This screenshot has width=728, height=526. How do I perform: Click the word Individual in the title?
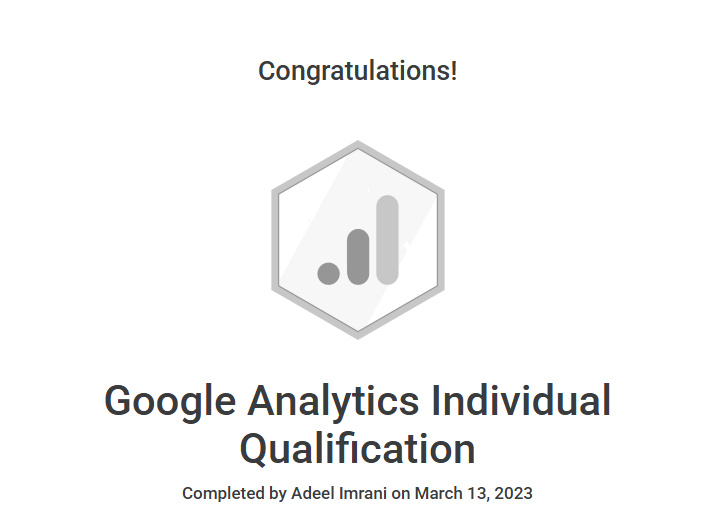click(520, 402)
